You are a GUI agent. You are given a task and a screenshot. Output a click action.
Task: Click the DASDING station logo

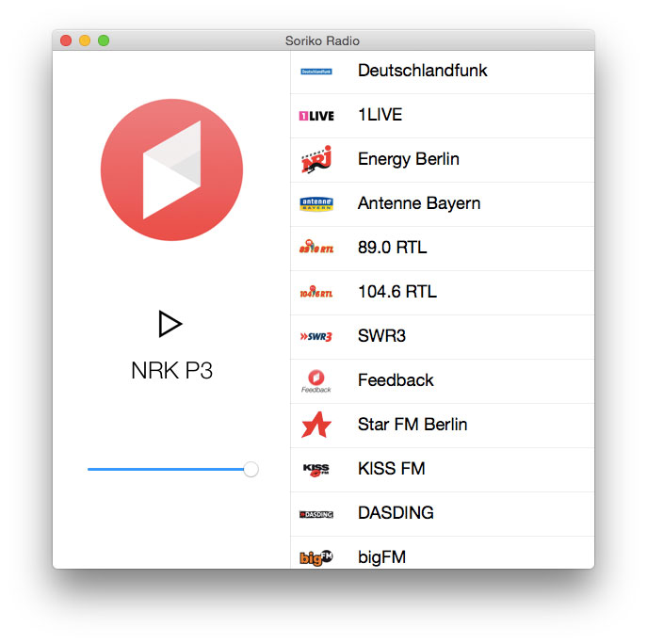point(316,514)
